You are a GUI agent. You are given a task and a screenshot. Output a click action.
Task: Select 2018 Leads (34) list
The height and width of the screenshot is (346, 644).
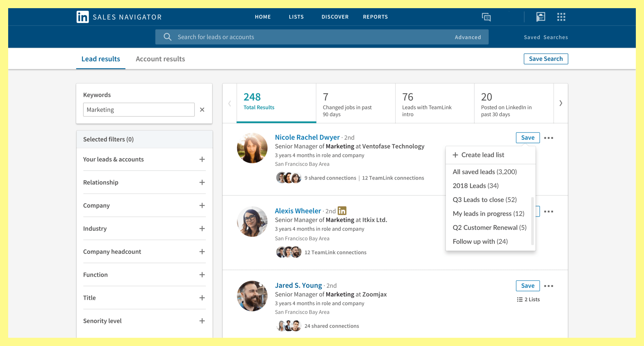(476, 186)
